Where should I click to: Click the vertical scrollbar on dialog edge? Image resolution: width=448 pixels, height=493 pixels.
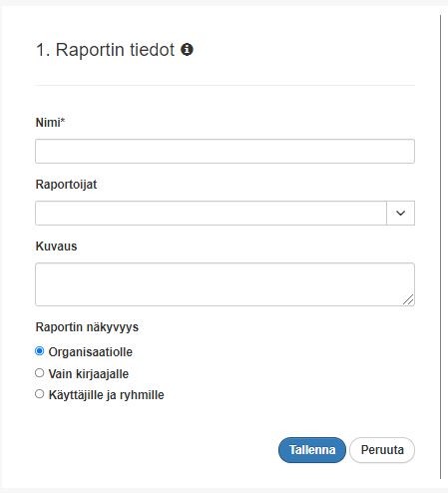click(x=441, y=246)
